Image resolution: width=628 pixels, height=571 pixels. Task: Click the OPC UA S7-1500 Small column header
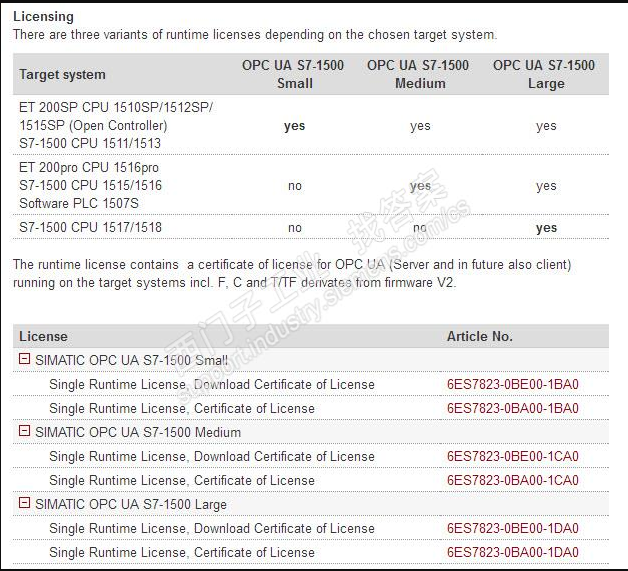[x=294, y=74]
